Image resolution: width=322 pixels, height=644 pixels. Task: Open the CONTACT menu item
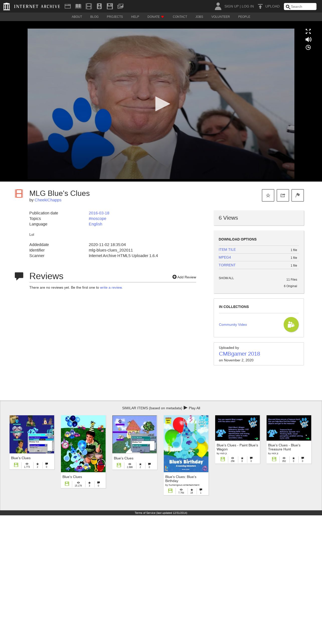[180, 17]
